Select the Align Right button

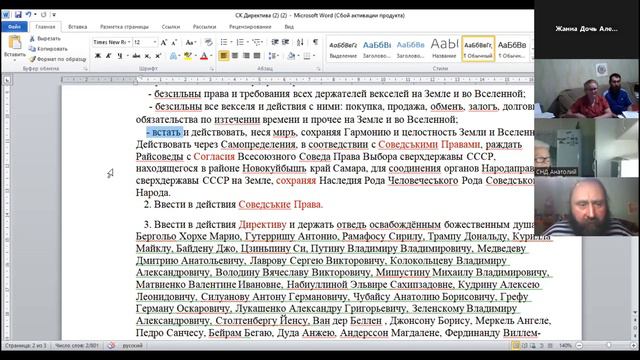pos(246,56)
